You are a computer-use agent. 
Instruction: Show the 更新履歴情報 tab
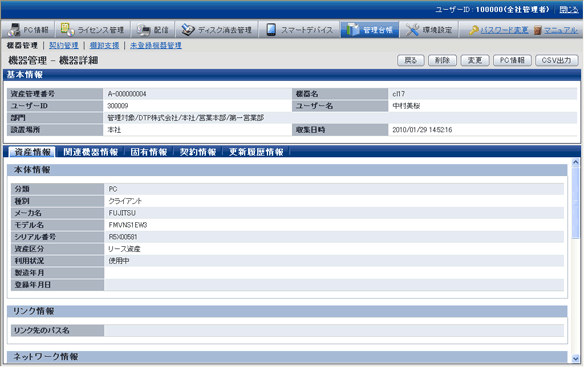point(256,152)
